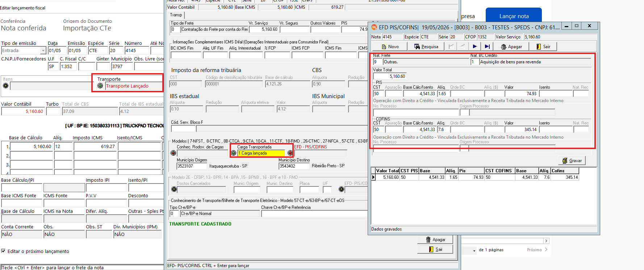Go to the previous record arrow
644x270 pixels.
coord(463,47)
